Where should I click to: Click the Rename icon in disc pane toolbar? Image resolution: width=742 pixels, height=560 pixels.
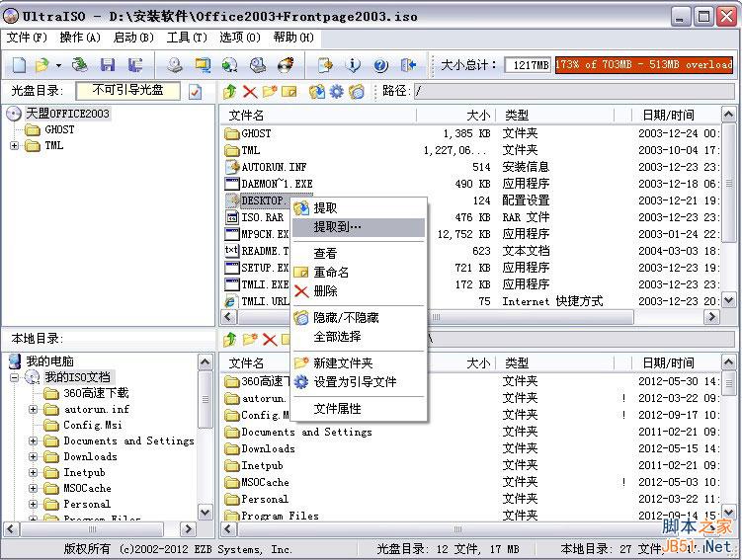point(289,91)
